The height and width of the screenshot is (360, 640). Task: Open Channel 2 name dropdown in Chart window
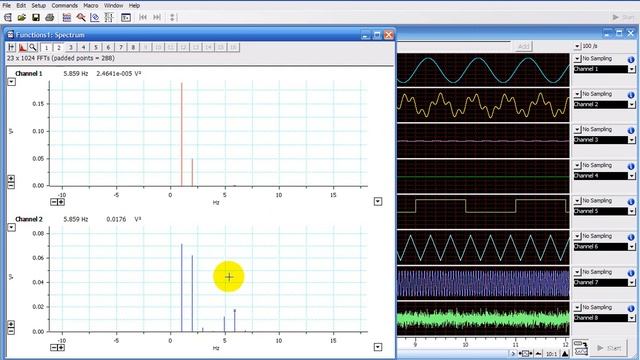point(631,105)
